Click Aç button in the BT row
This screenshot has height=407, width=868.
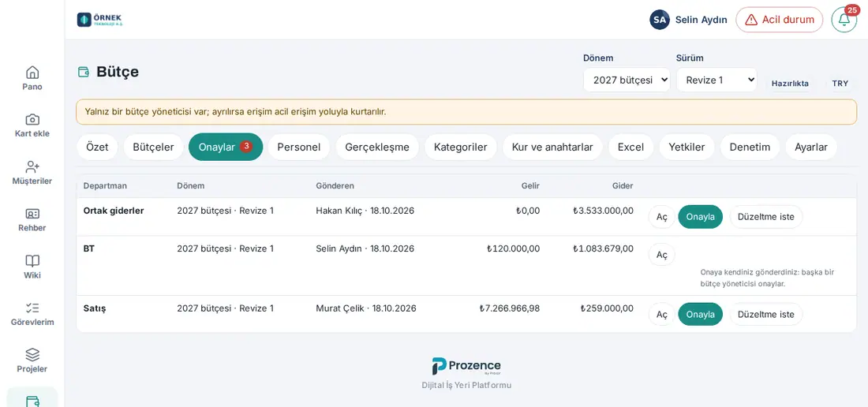point(661,254)
